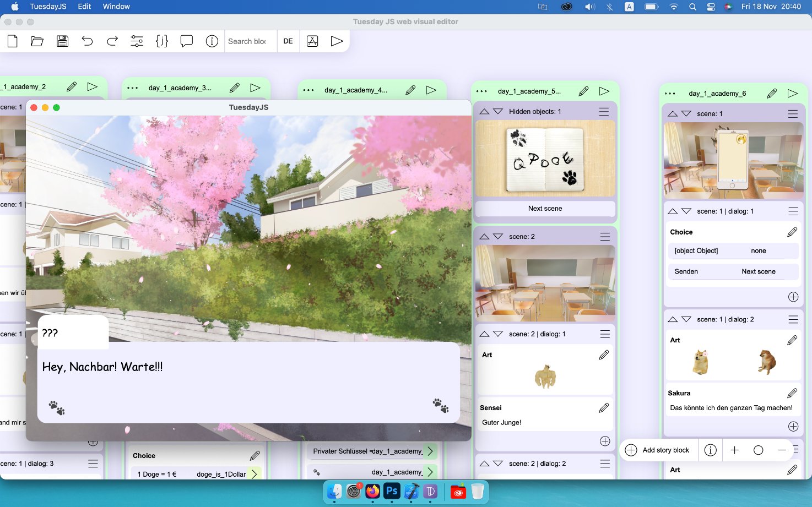The width and height of the screenshot is (812, 507).
Task: Save project with floppy disk icon
Action: point(62,41)
